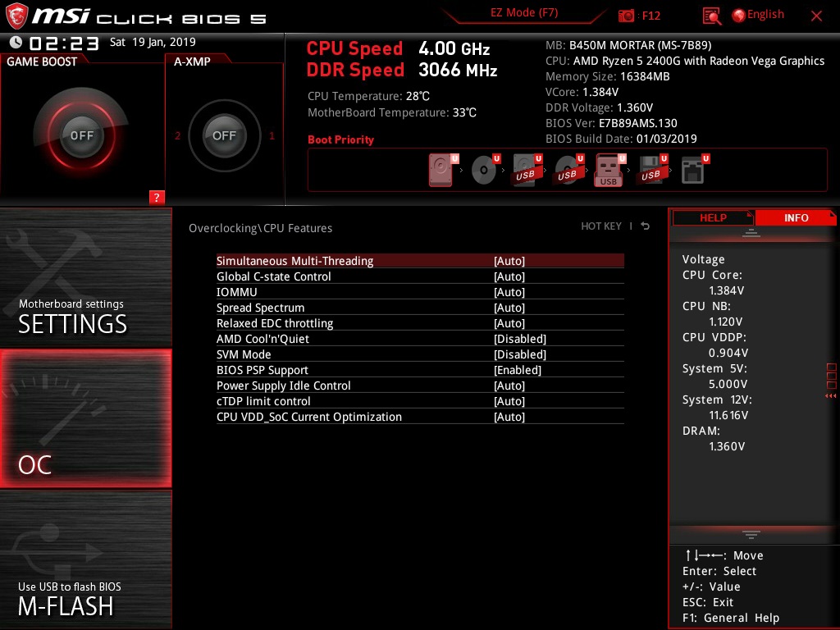Select the hard drive boot priority icon

(441, 168)
